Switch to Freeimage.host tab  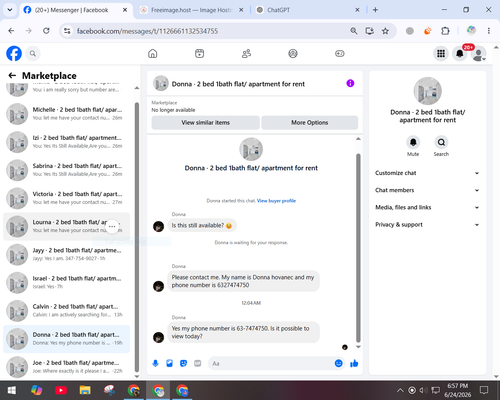click(191, 10)
